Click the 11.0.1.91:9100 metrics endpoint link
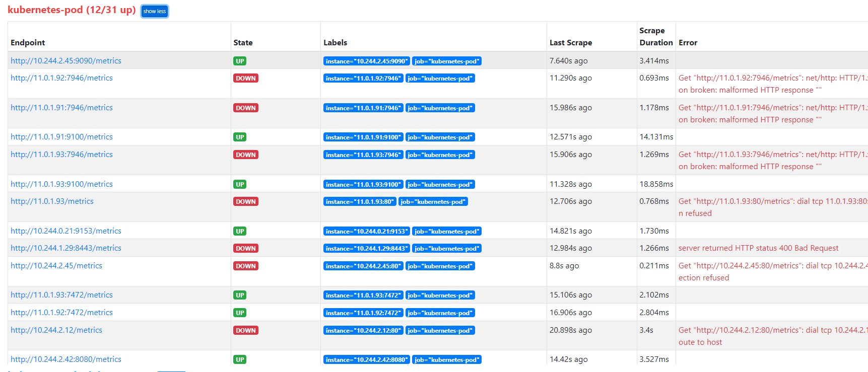 [x=61, y=137]
